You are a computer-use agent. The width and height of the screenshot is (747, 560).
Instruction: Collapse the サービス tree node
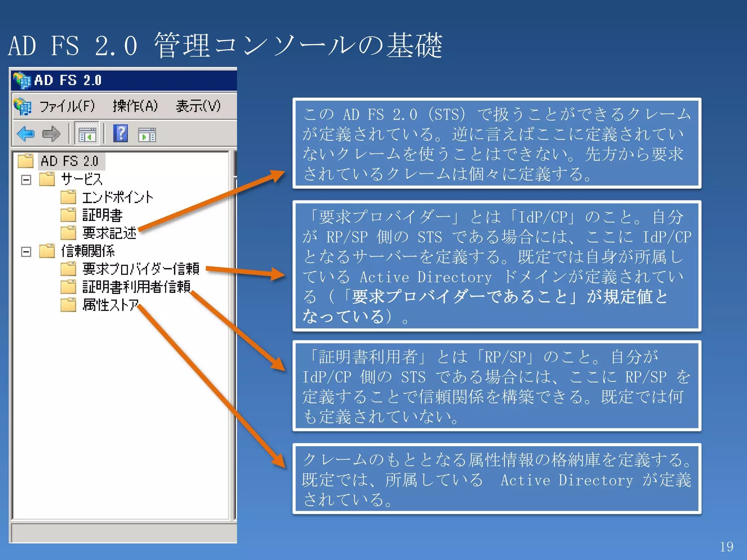[x=26, y=179]
